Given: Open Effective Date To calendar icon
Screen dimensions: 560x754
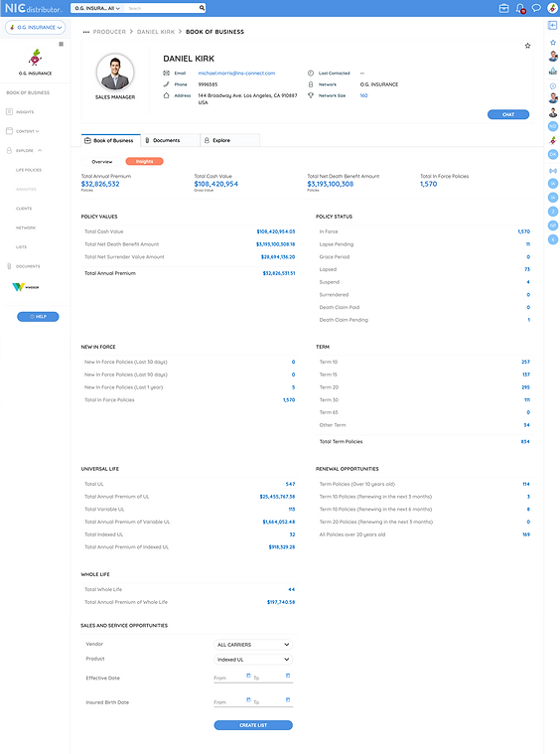Looking at the screenshot, I should pyautogui.click(x=288, y=676).
